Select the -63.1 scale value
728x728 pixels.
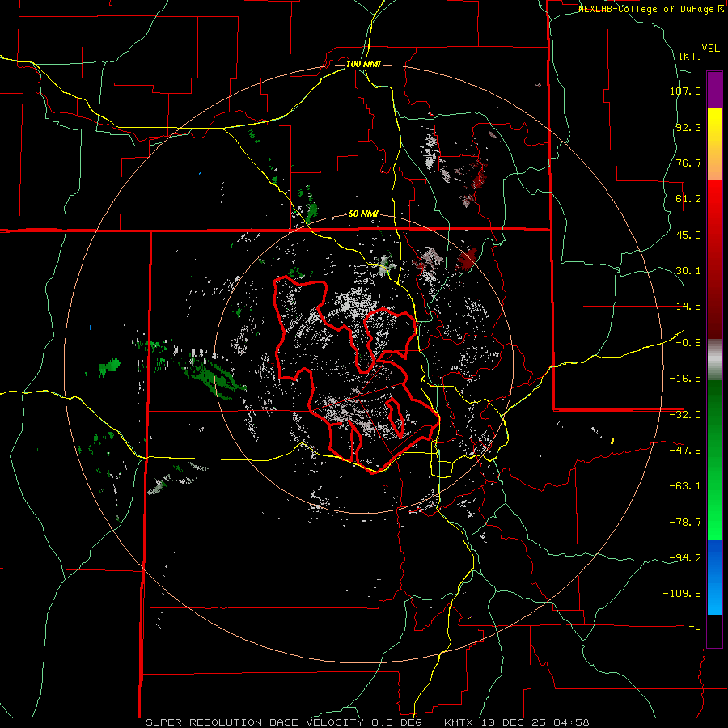tap(685, 486)
